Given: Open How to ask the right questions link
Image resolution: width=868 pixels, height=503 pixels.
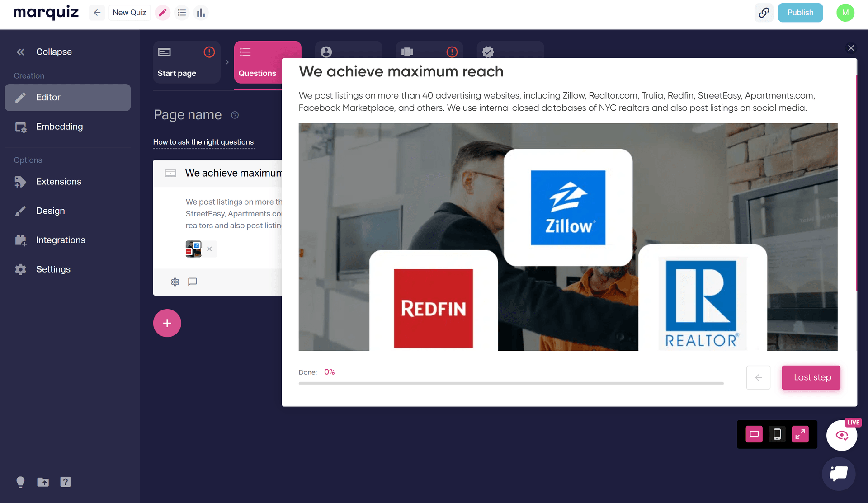Looking at the screenshot, I should pos(203,142).
